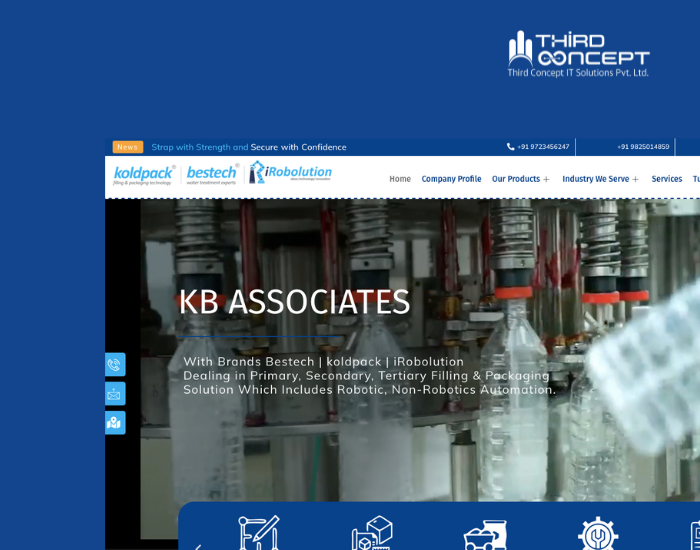Click the gear with wrench service icon
Screen dimensions: 700x550
click(598, 533)
